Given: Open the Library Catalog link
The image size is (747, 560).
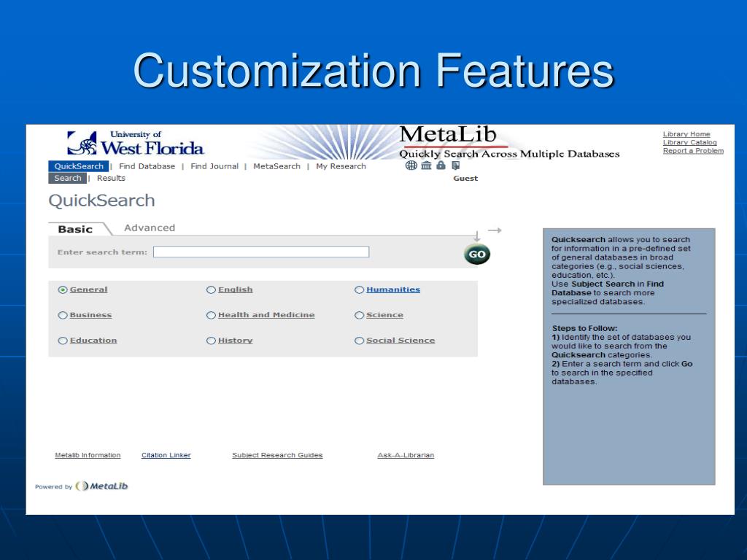Looking at the screenshot, I should pyautogui.click(x=690, y=142).
